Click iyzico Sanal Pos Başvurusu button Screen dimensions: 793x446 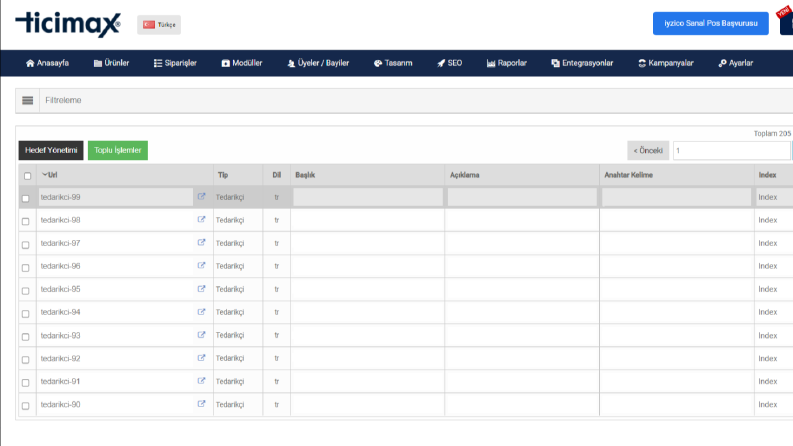pyautogui.click(x=711, y=23)
